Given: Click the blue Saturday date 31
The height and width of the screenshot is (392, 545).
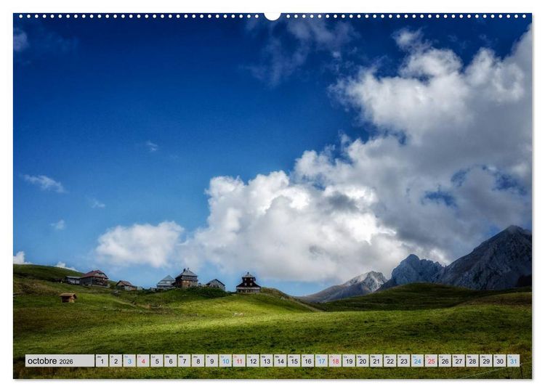Looking at the screenshot, I should pyautogui.click(x=514, y=361).
